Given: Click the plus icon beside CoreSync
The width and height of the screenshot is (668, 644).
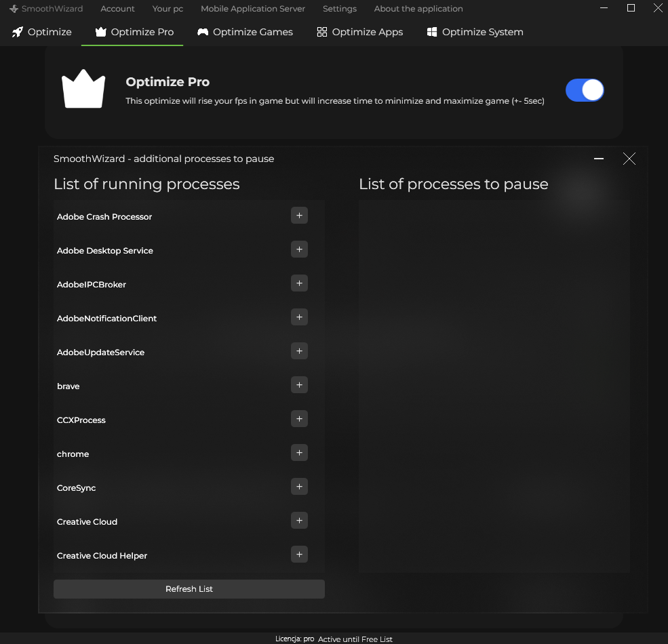Looking at the screenshot, I should tap(299, 487).
